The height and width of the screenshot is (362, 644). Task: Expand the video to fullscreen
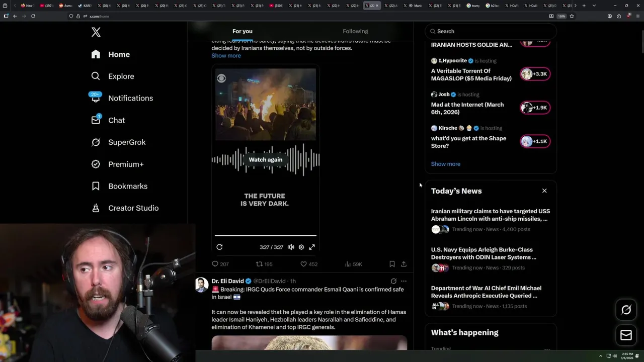click(x=312, y=247)
